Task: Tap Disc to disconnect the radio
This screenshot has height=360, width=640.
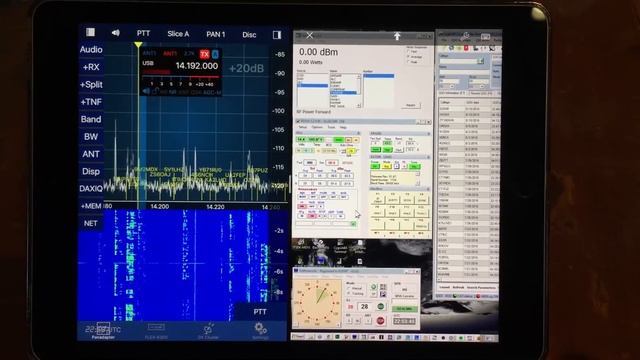Action: pyautogui.click(x=249, y=35)
